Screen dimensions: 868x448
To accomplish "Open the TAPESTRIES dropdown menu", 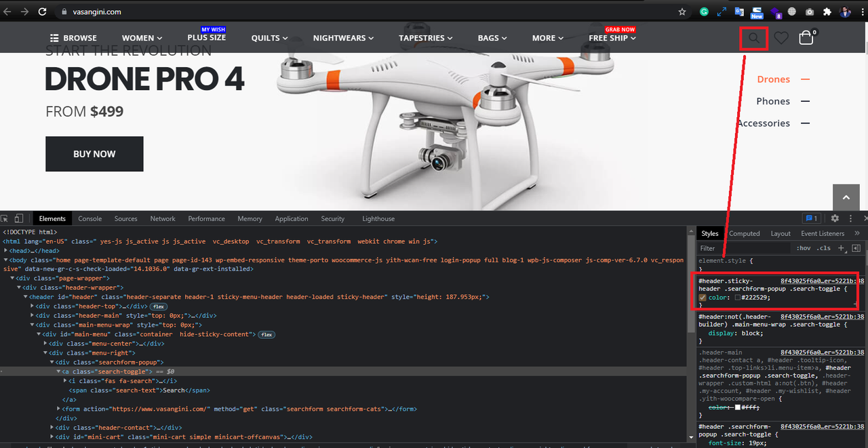I will [426, 38].
